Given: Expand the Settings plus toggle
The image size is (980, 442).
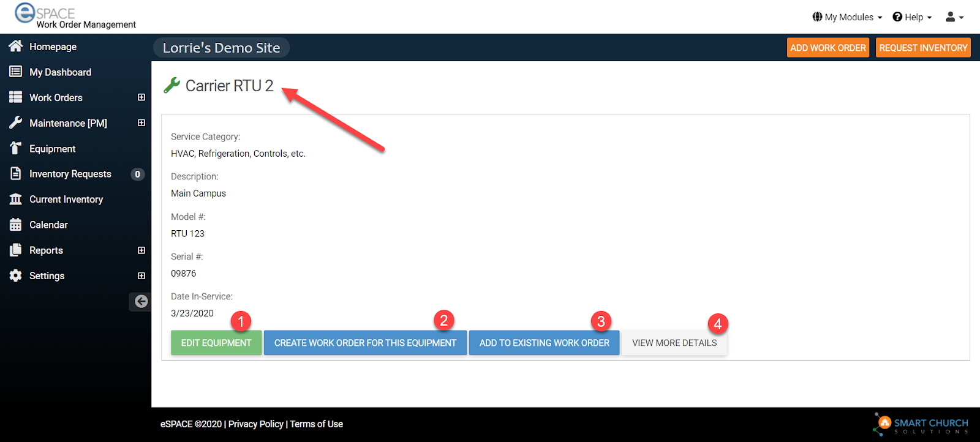Looking at the screenshot, I should [x=141, y=276].
